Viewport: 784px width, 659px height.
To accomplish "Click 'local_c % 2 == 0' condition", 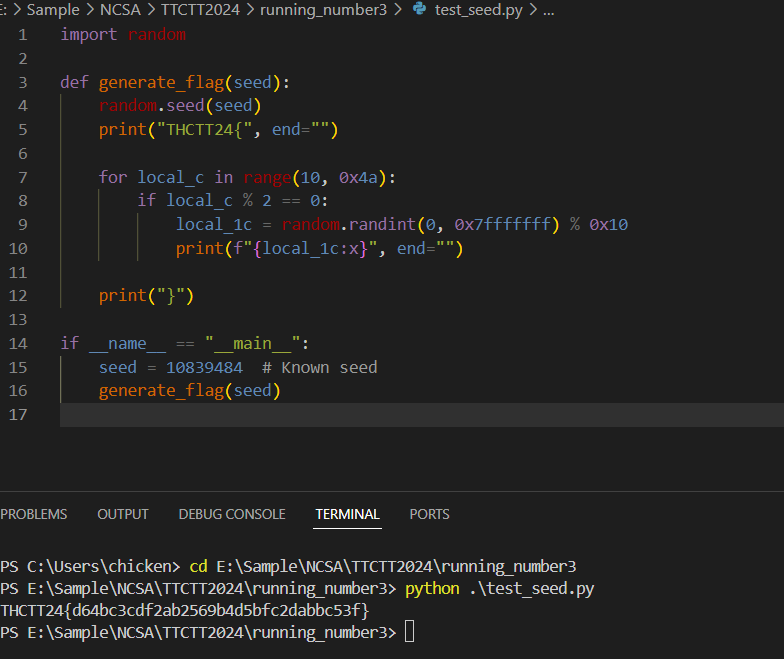I will pyautogui.click(x=243, y=201).
